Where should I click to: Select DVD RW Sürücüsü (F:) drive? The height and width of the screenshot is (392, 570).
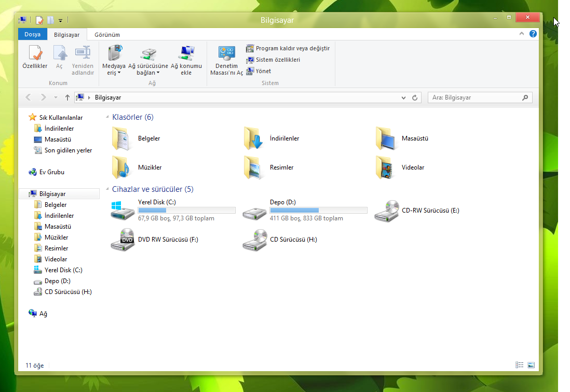pyautogui.click(x=123, y=240)
